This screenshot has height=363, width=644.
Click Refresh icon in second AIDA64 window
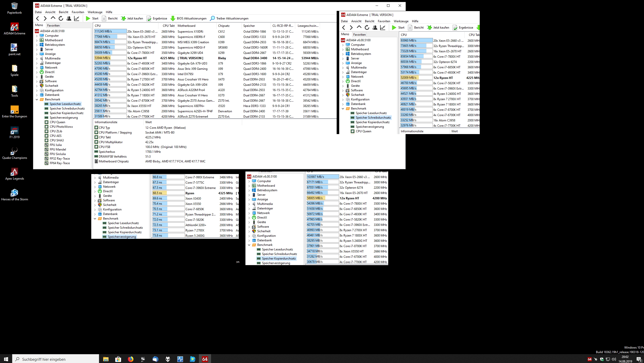click(x=367, y=27)
